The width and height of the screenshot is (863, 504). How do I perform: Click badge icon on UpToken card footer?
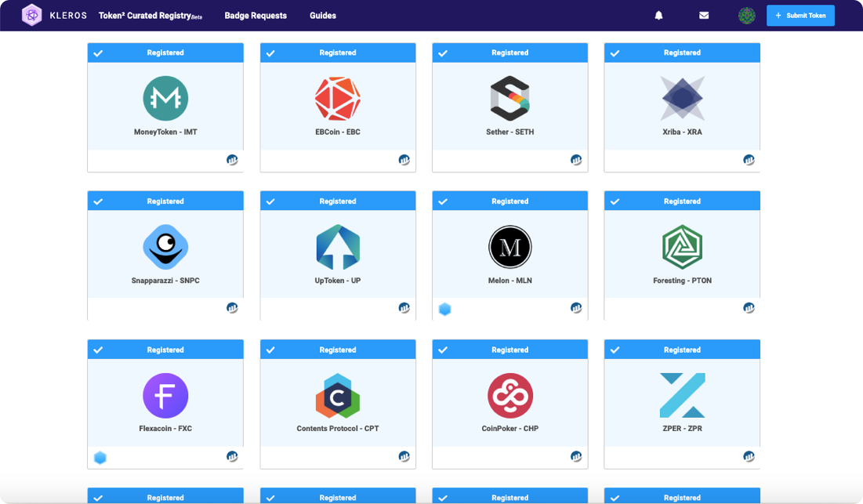coord(404,308)
